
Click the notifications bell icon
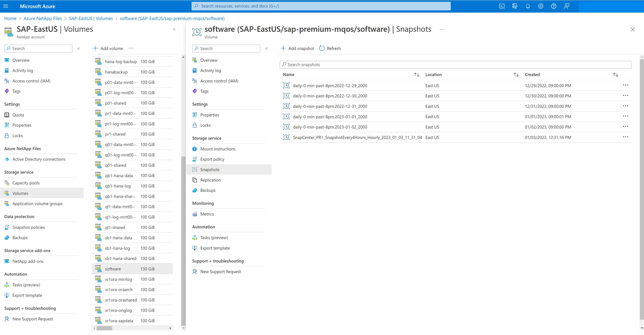[528, 6]
